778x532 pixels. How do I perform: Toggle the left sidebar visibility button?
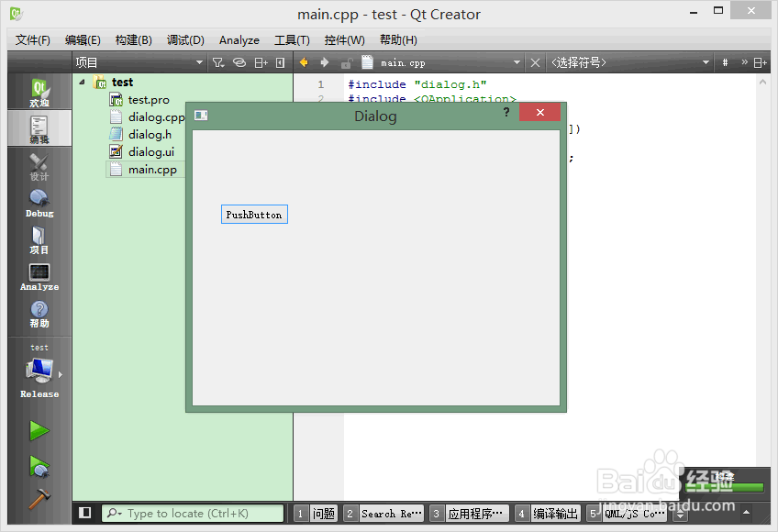[x=84, y=513]
